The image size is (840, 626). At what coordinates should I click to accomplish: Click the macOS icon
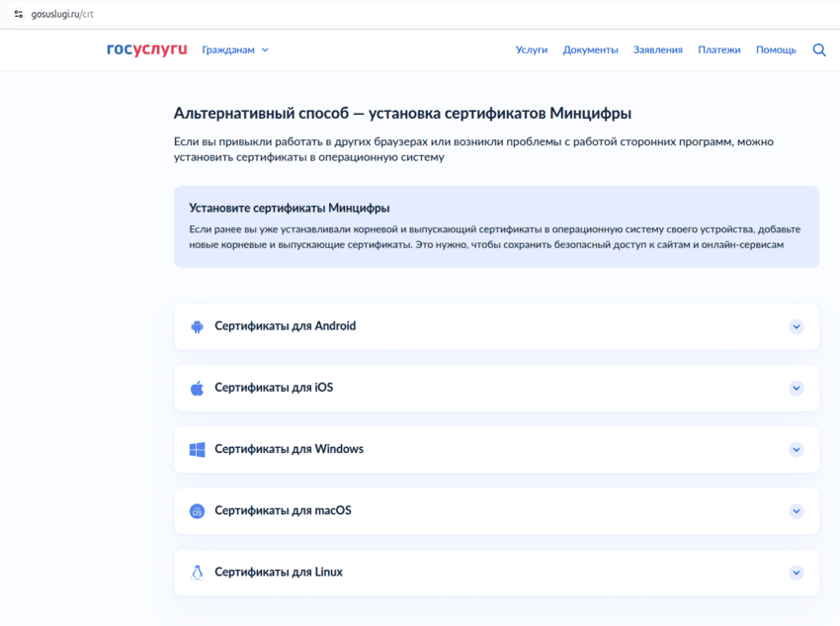point(197,511)
